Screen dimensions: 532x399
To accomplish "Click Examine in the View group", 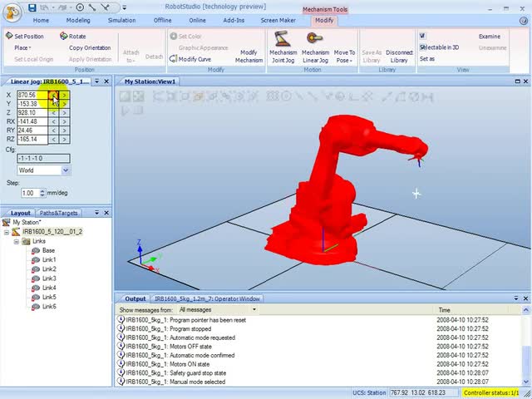I will (490, 36).
